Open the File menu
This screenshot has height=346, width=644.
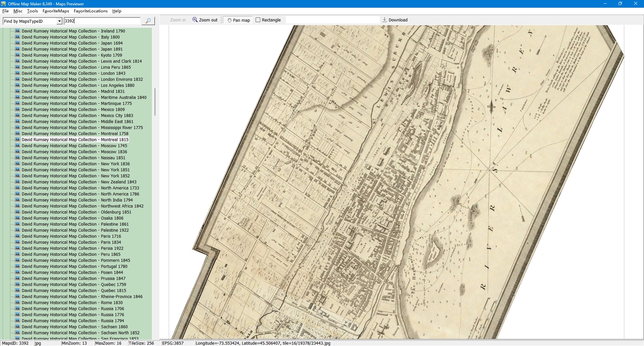coord(5,11)
